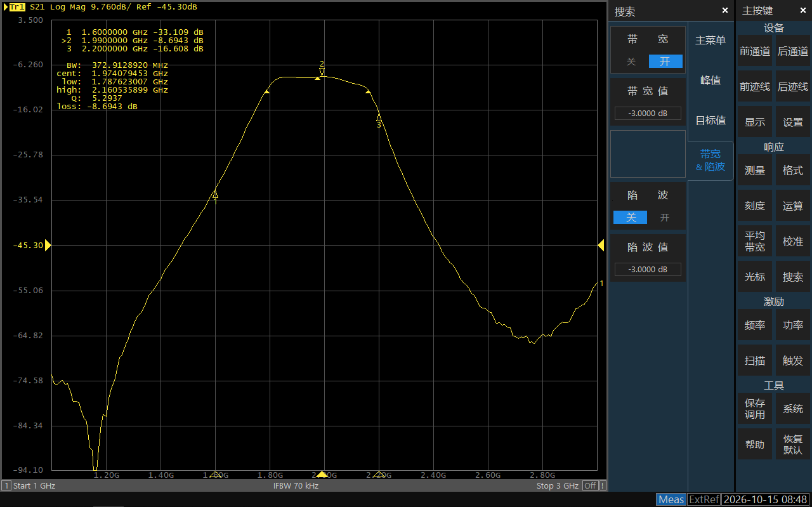Click the 带宽值 input showing -3.0000 dB
The height and width of the screenshot is (507, 812).
648,114
